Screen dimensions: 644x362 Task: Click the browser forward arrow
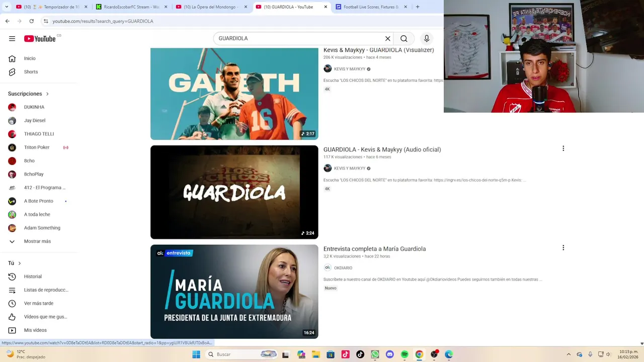tap(19, 21)
